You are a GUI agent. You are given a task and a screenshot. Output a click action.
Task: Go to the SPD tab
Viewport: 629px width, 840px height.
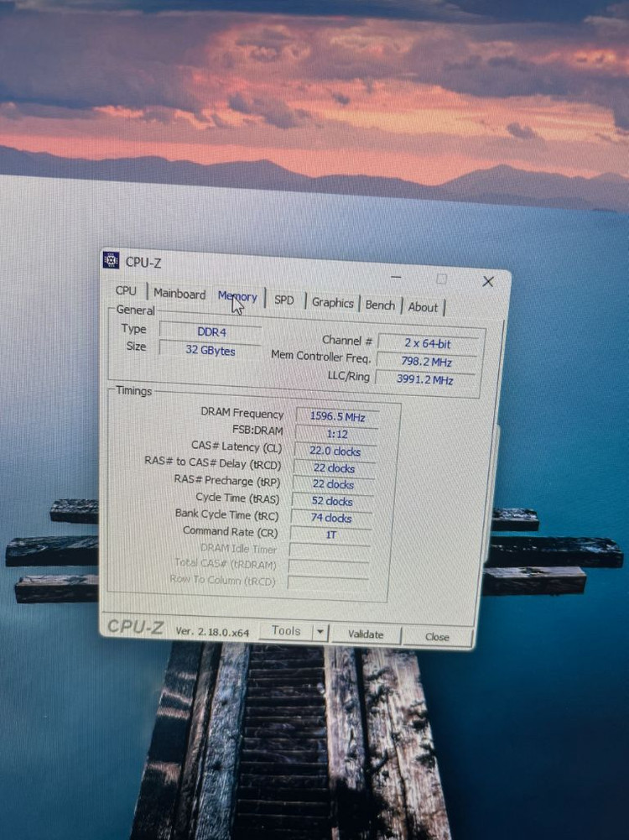[x=284, y=300]
